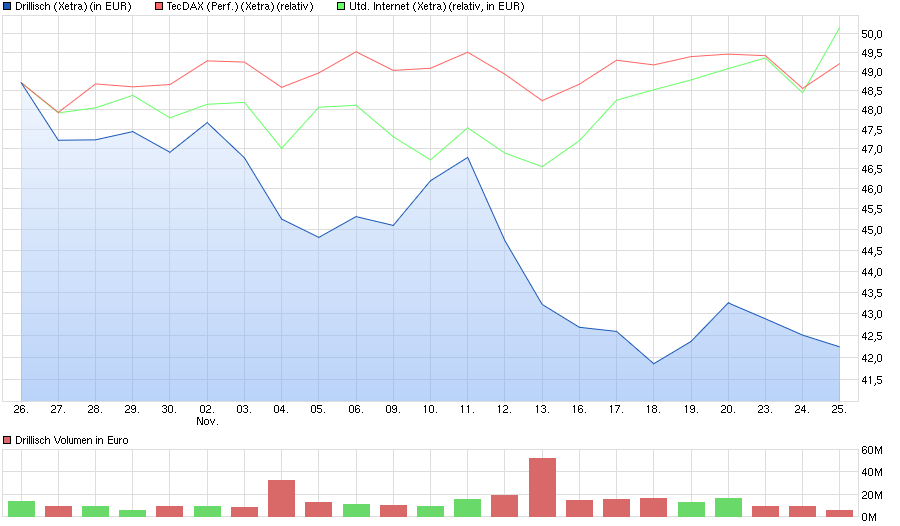Click the y-axis price value '41,5'

872,380
